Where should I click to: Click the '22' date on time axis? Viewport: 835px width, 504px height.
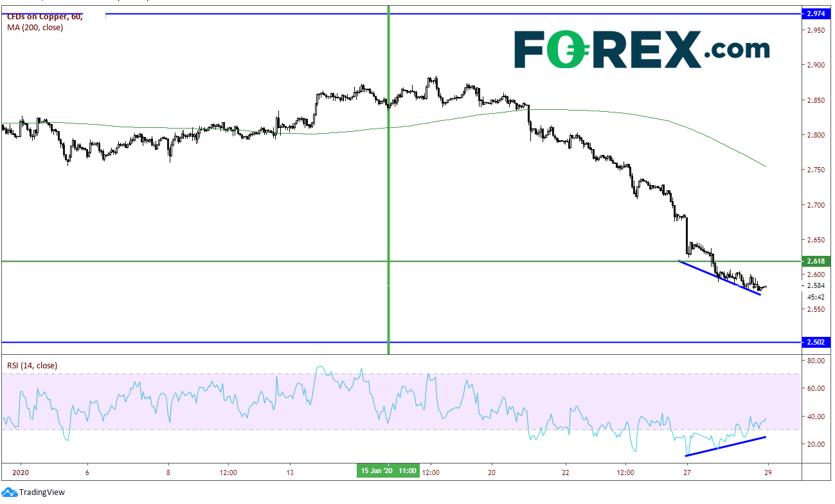pyautogui.click(x=565, y=471)
